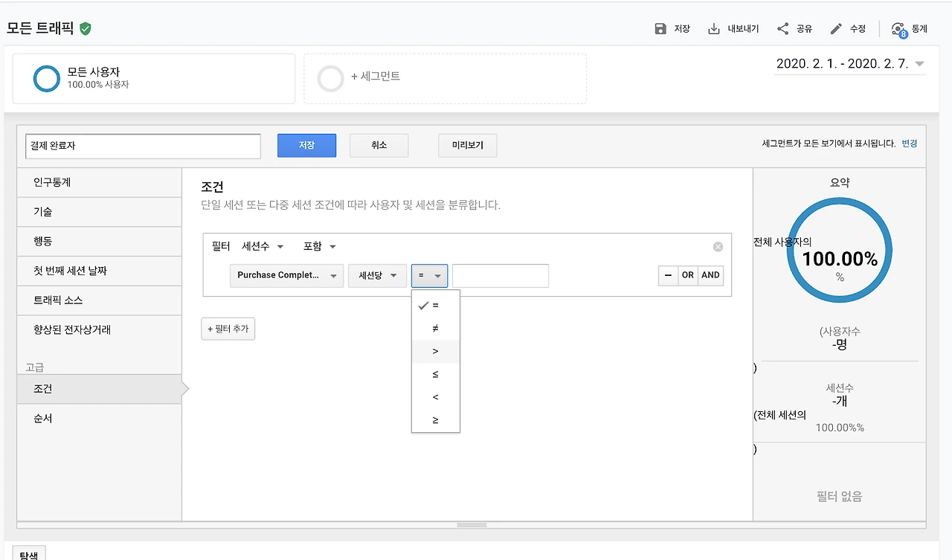Click the green verified shield beside 모든 트래픽
Image resolution: width=952 pixels, height=560 pixels.
(86, 29)
